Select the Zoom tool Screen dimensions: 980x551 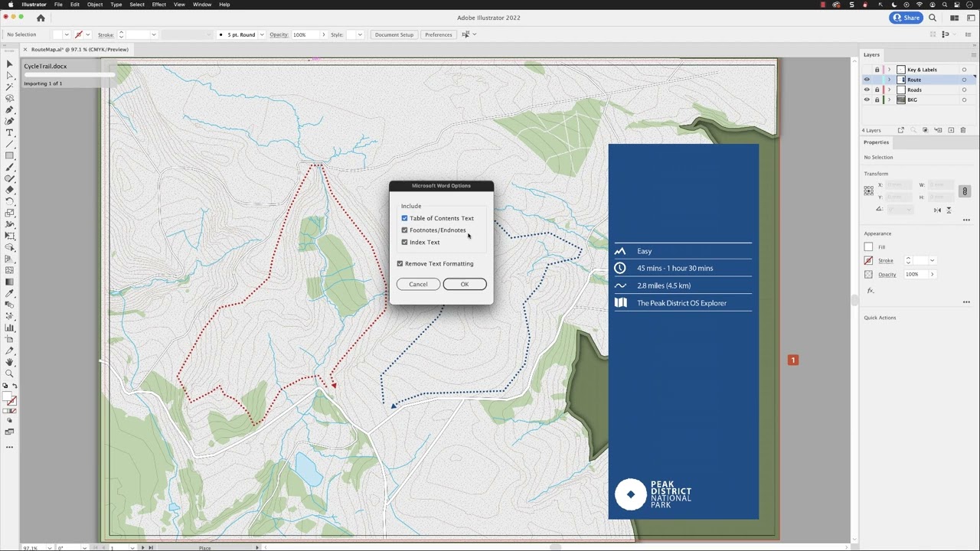(x=9, y=373)
